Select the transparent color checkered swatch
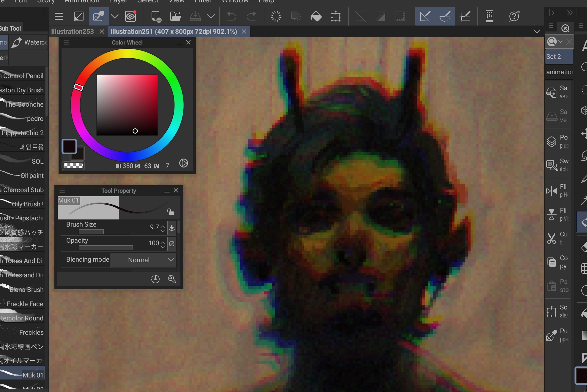The width and height of the screenshot is (587, 392). point(73,166)
